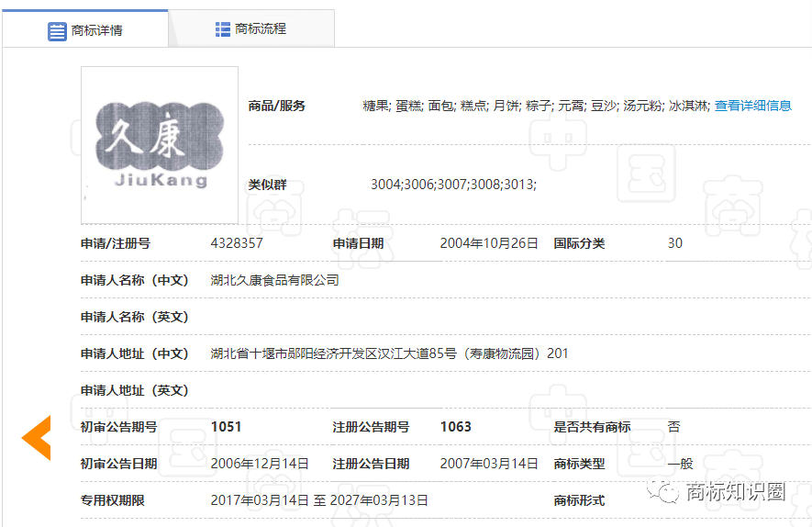Click the 初审公告期号 label
This screenshot has width=812, height=527.
click(x=118, y=427)
